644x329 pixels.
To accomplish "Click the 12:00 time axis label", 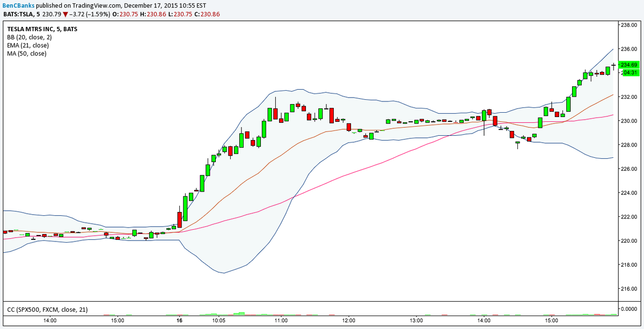I will coord(348,320).
